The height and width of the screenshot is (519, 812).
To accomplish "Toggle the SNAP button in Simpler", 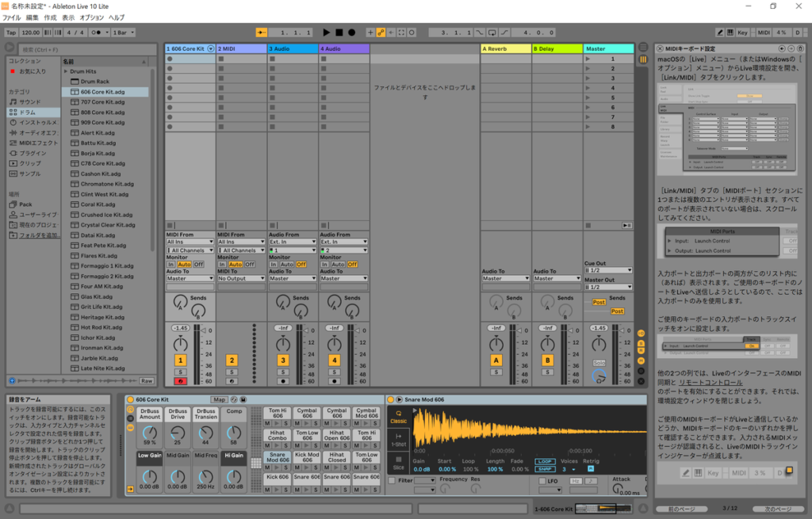I will click(545, 469).
